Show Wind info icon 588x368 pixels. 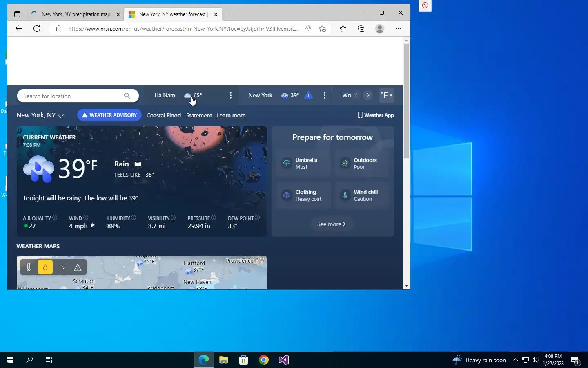86,218
